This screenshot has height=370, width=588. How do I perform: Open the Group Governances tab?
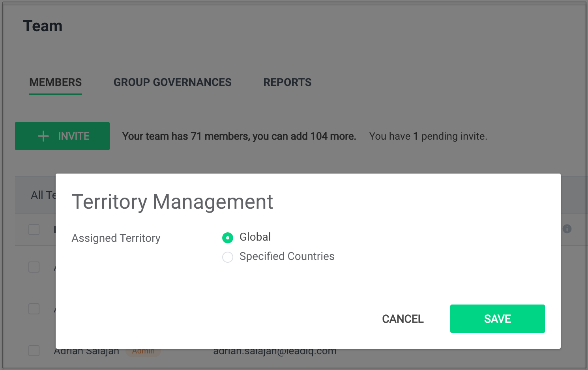172,82
